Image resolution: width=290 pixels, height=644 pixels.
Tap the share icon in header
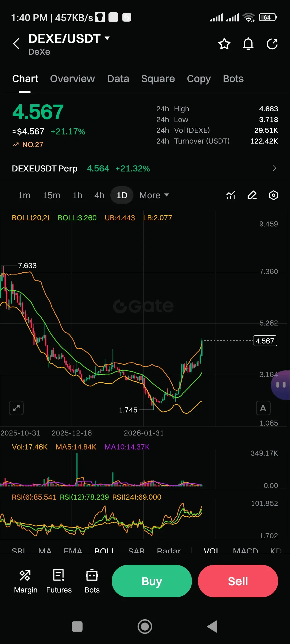click(x=272, y=44)
